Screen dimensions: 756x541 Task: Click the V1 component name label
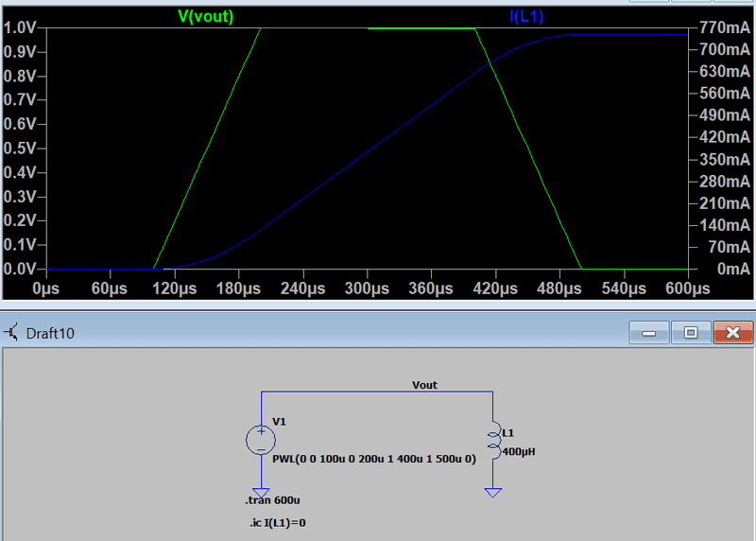279,422
